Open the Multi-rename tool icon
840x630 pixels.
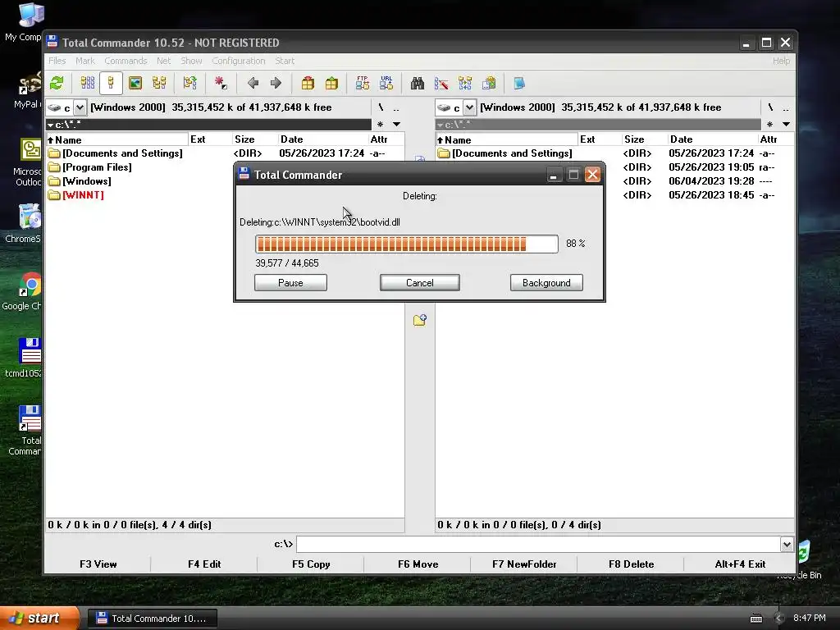tap(441, 83)
